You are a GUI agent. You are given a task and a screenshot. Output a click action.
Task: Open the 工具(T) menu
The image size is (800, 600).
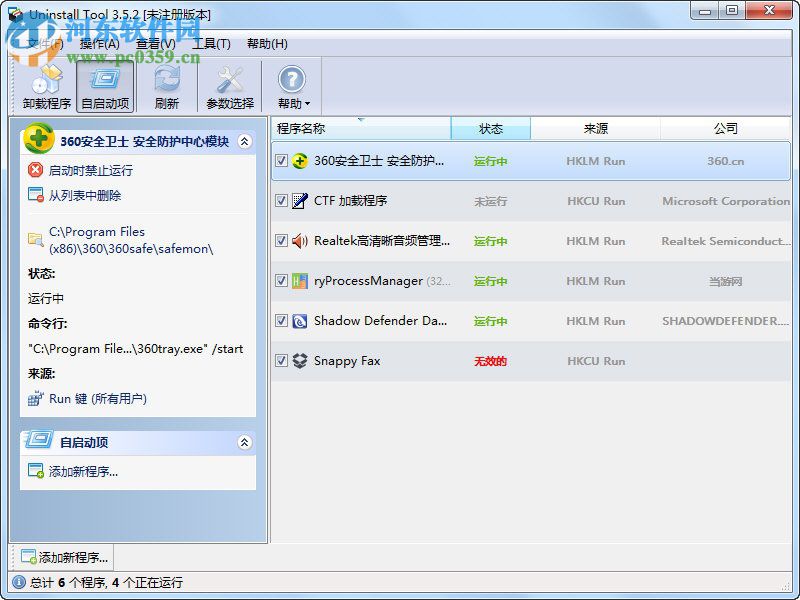[x=206, y=44]
